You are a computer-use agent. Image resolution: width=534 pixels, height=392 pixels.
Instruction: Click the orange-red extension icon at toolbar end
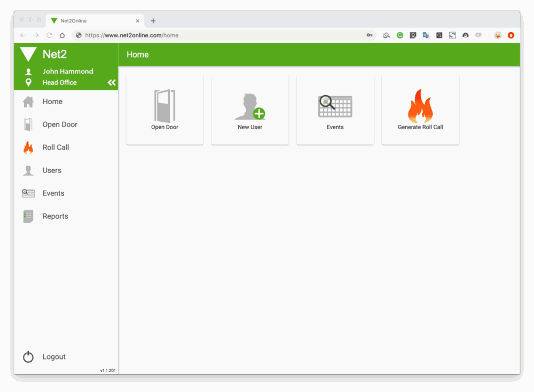(x=511, y=35)
